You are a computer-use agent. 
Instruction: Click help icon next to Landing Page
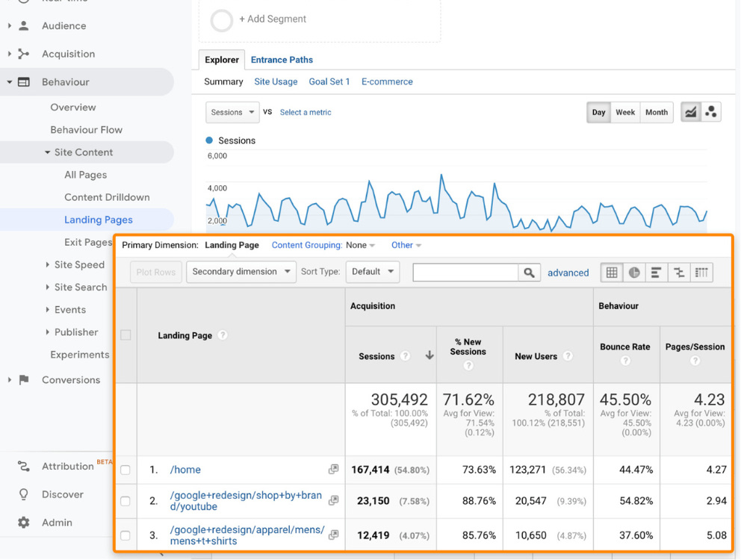click(222, 335)
